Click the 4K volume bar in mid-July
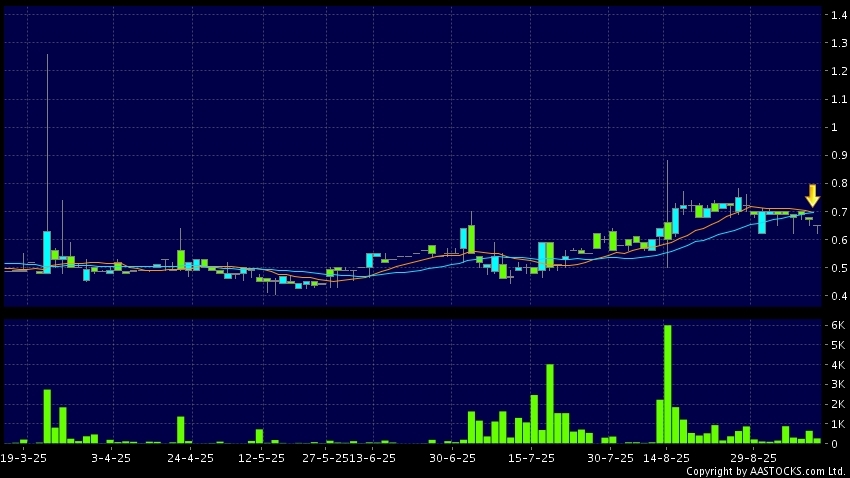 pyautogui.click(x=550, y=404)
